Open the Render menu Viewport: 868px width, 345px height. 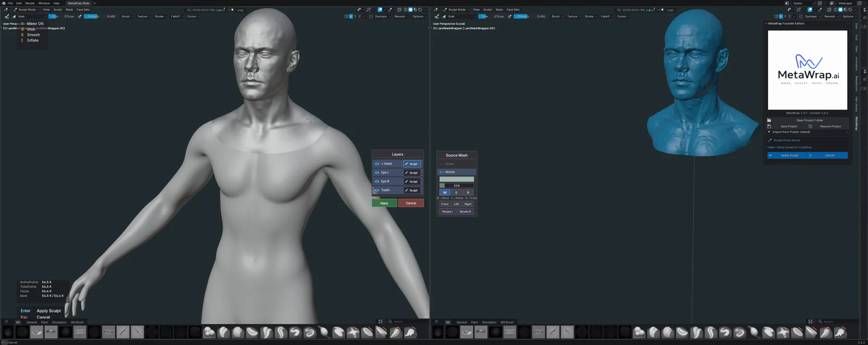coord(30,3)
